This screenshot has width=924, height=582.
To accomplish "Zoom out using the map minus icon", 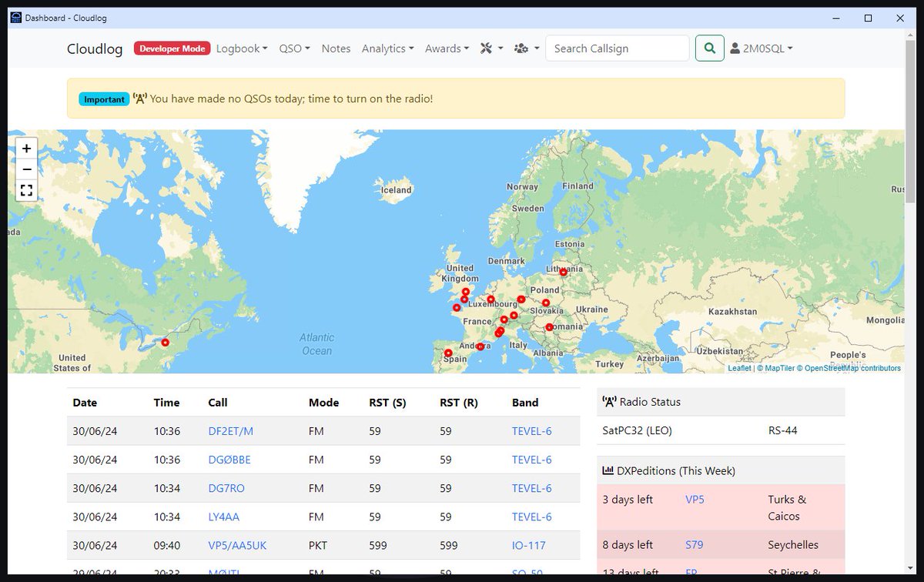I will pyautogui.click(x=26, y=169).
